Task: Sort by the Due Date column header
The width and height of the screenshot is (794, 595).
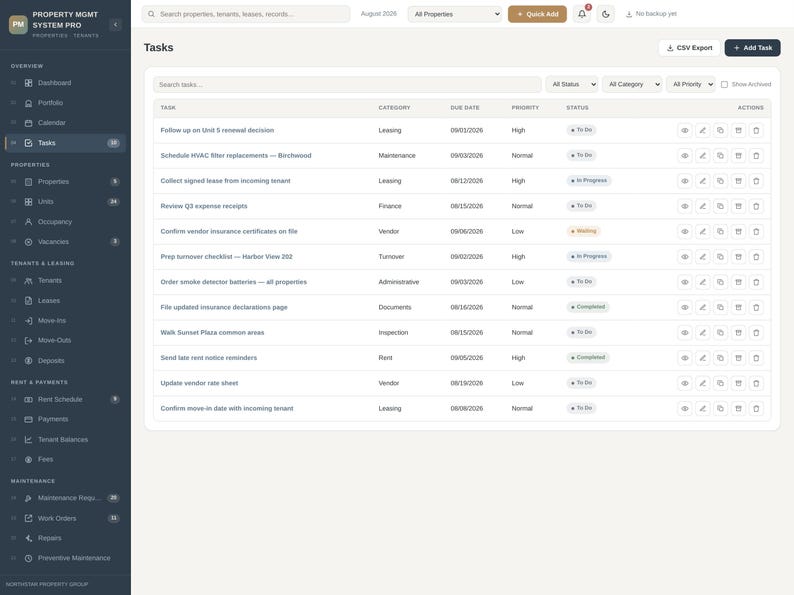Action: point(465,108)
